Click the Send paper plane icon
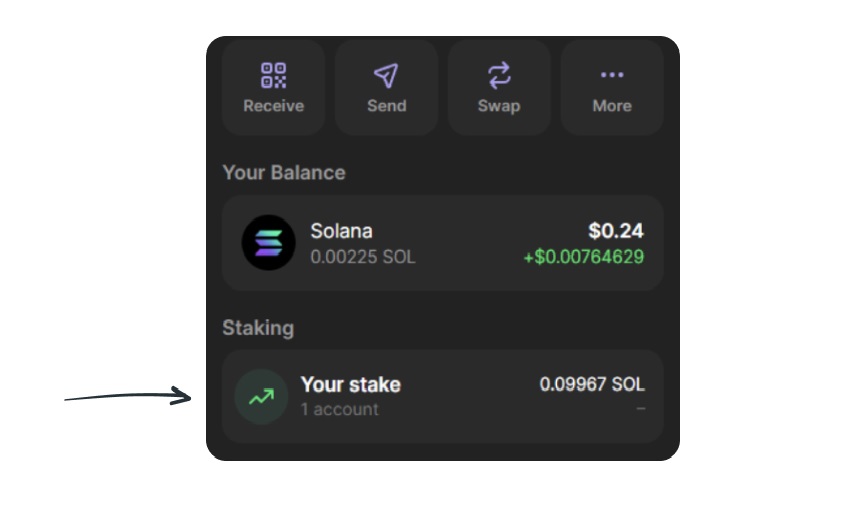852x508 pixels. pyautogui.click(x=386, y=75)
